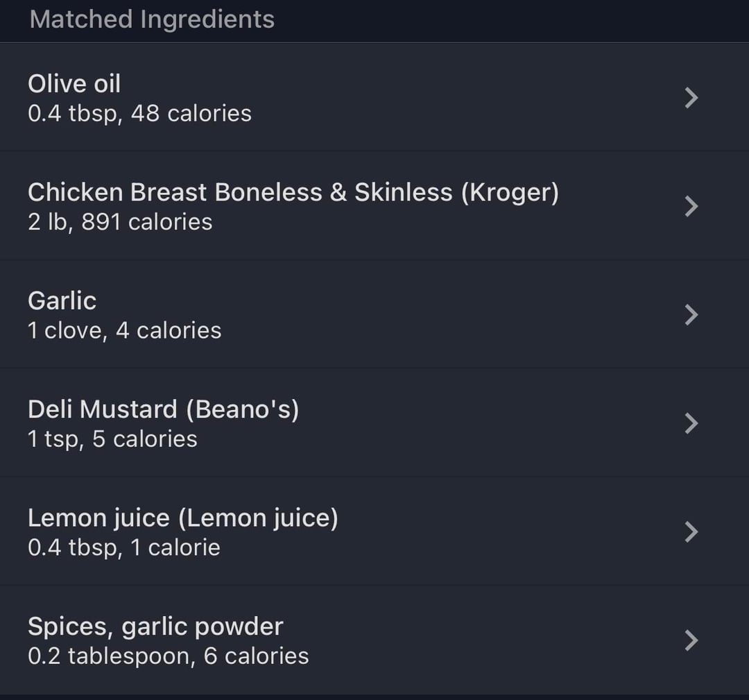Tap the '(Kroger)' brand label
Screen dimensions: 749x700
click(510, 192)
